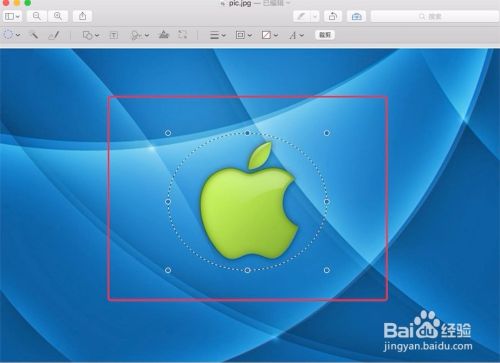Open the Signature tool menu
Image resolution: width=500 pixels, height=363 pixels.
(x=139, y=35)
